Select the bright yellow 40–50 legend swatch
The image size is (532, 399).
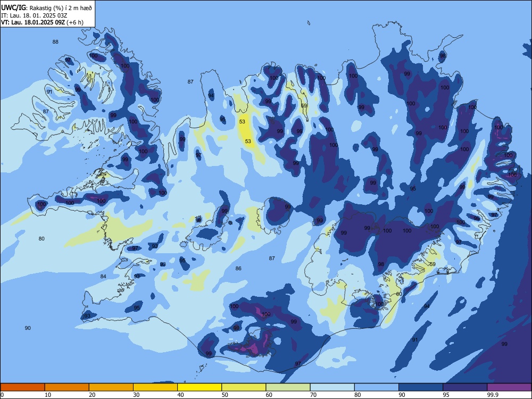tap(199, 387)
